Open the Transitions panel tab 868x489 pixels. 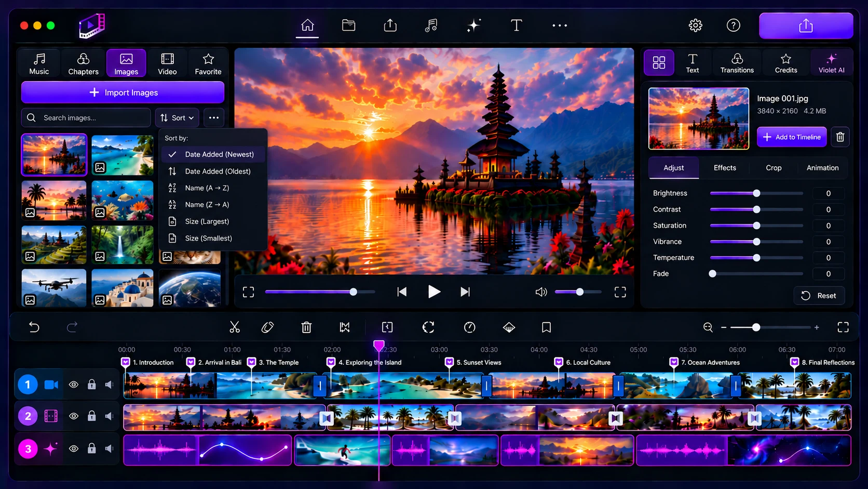click(x=737, y=63)
